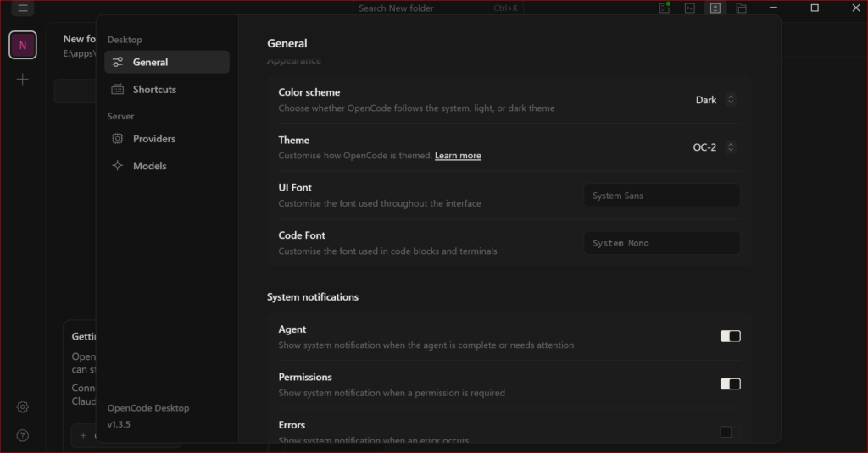Toggle the terminal panel icon in title bar
Screen dimensions: 868x453
pos(690,8)
